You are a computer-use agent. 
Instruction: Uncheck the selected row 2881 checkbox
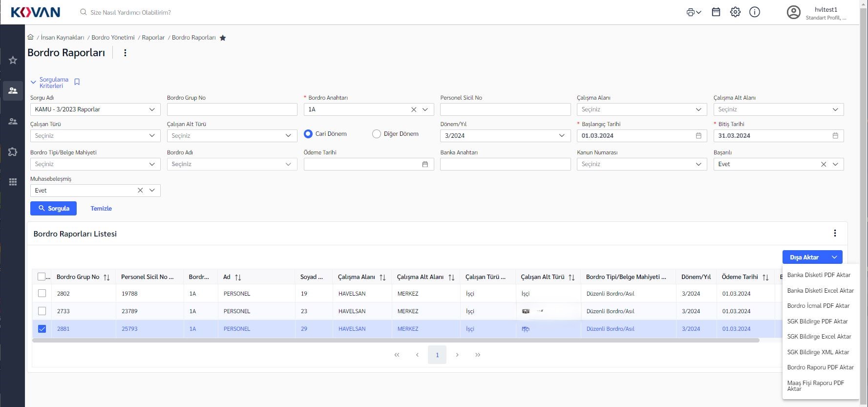tap(42, 329)
